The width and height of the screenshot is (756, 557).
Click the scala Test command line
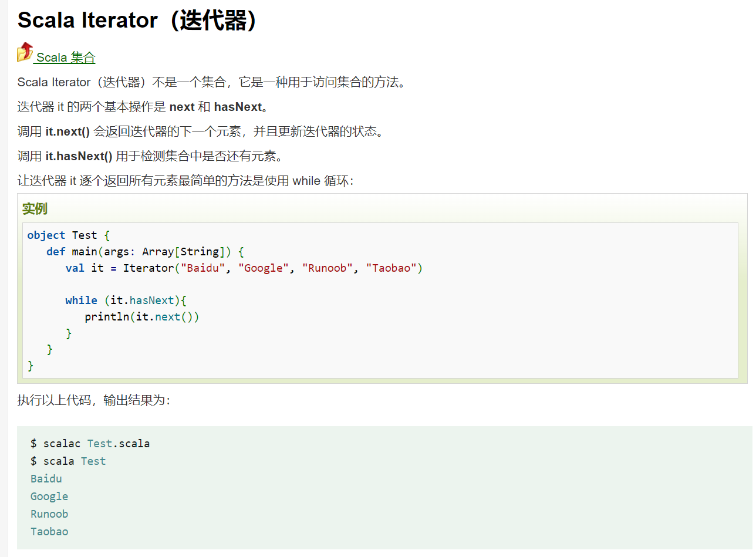[68, 461]
